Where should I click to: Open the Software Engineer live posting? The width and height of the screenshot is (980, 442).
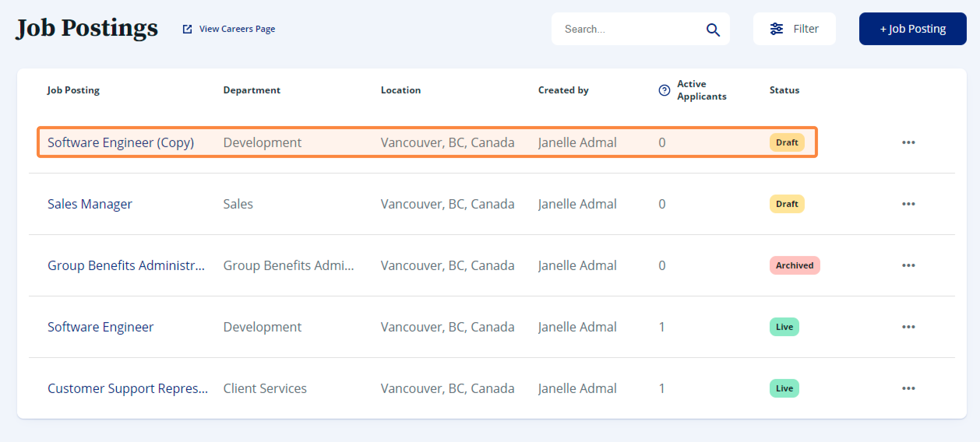(x=100, y=327)
